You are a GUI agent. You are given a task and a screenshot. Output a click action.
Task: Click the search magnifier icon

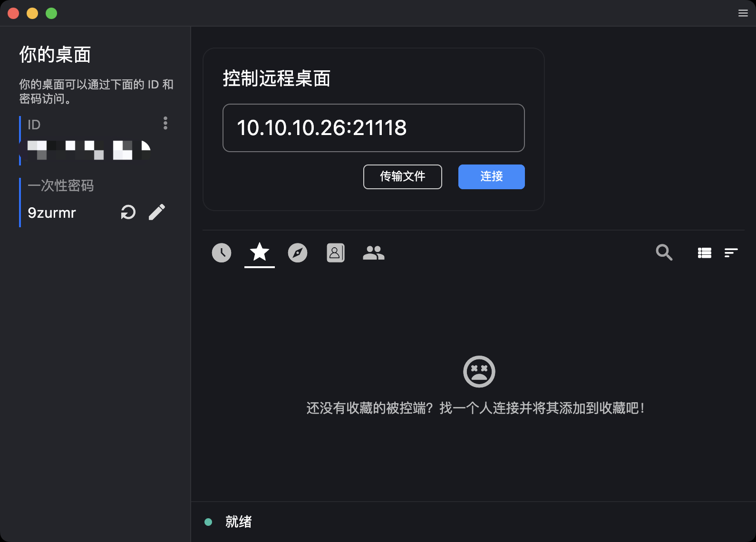point(664,252)
